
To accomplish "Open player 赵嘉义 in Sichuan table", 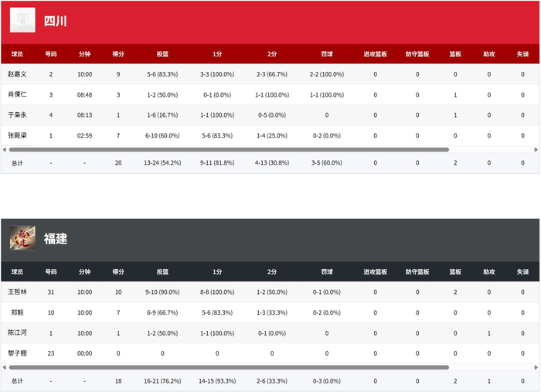I will pos(17,74).
